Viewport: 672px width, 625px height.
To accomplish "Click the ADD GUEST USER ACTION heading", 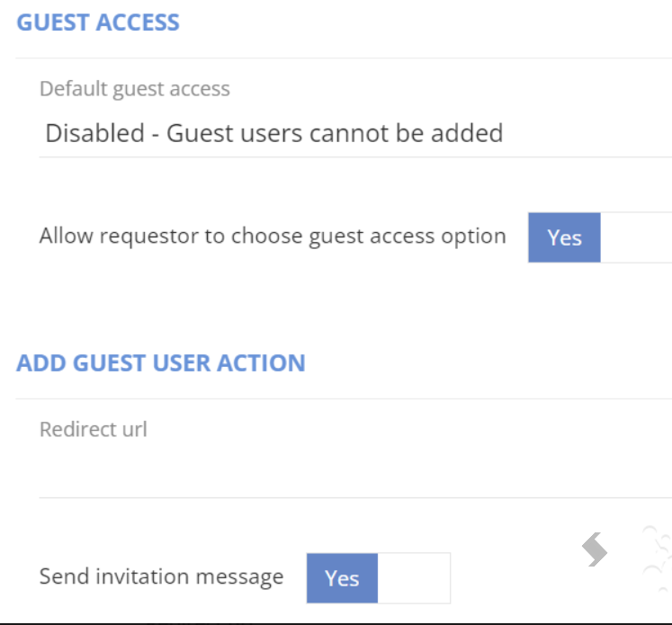I will [161, 362].
